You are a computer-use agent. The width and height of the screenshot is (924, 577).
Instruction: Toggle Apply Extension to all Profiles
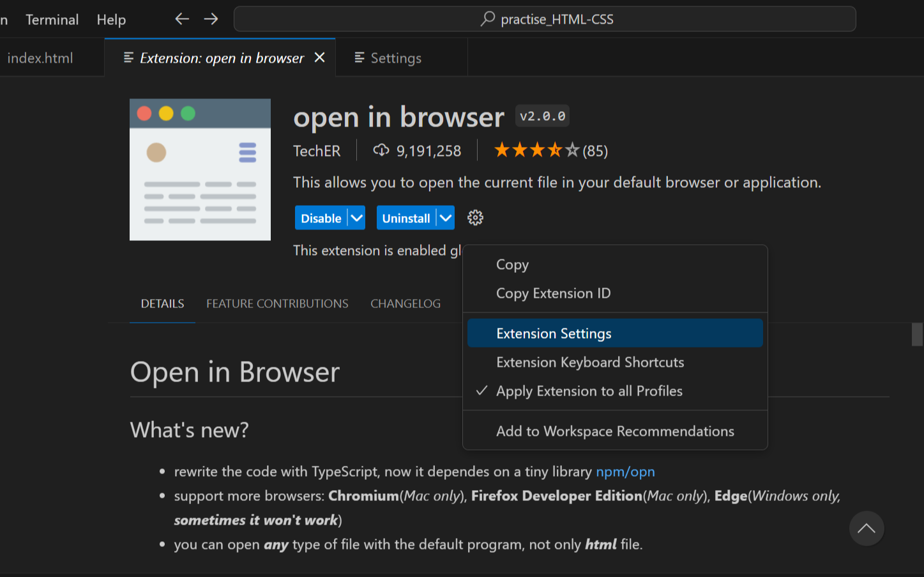pyautogui.click(x=615, y=391)
